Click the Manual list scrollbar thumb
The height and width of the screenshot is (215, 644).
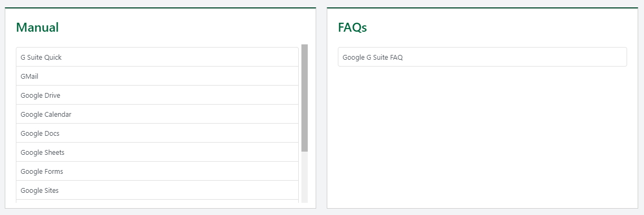305,98
